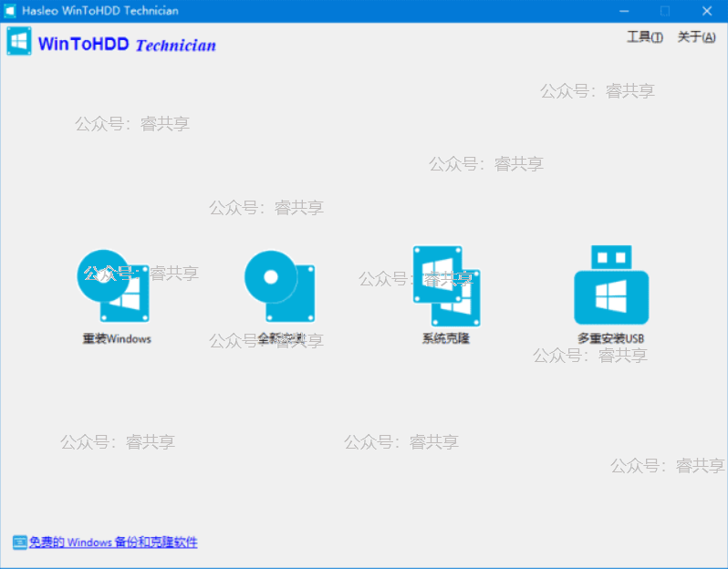Open the 关于(A) menu
The height and width of the screenshot is (569, 728).
pos(696,37)
